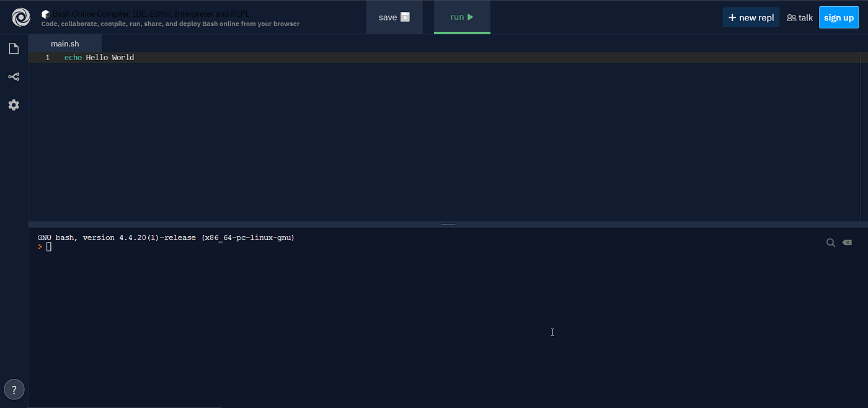Click the panel resize handle above the terminal

coord(448,223)
